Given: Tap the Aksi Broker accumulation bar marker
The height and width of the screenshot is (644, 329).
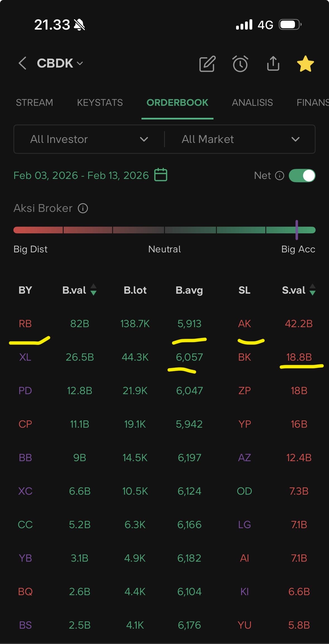Looking at the screenshot, I should [x=297, y=230].
